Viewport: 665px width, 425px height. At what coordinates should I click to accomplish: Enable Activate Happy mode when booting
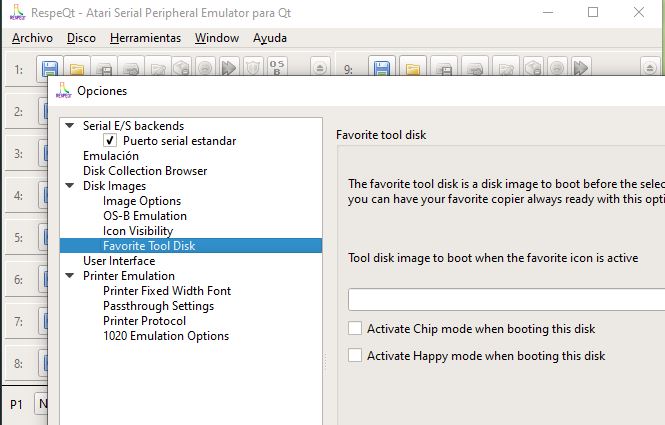click(355, 355)
